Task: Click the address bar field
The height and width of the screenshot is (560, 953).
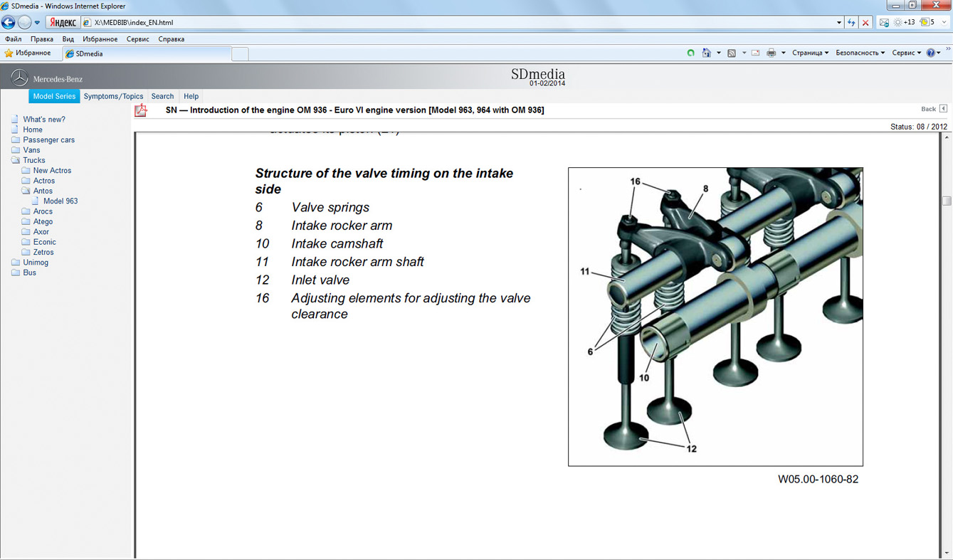Action: point(463,23)
